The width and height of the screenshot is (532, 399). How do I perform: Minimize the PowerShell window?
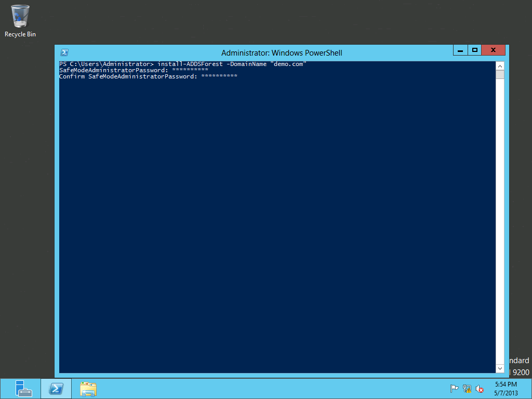[460, 50]
